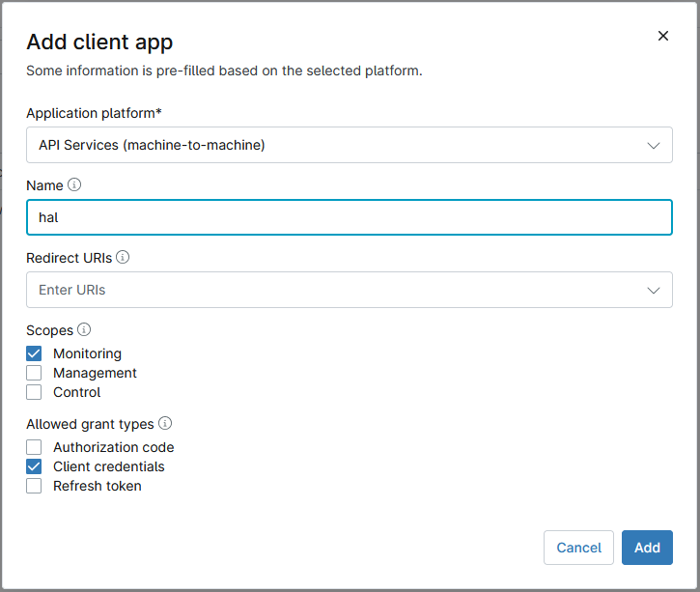
Task: Enable the Management scope checkbox
Action: (34, 373)
